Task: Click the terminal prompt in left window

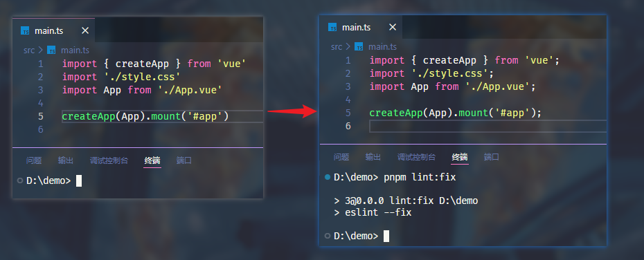Action: coord(48,181)
